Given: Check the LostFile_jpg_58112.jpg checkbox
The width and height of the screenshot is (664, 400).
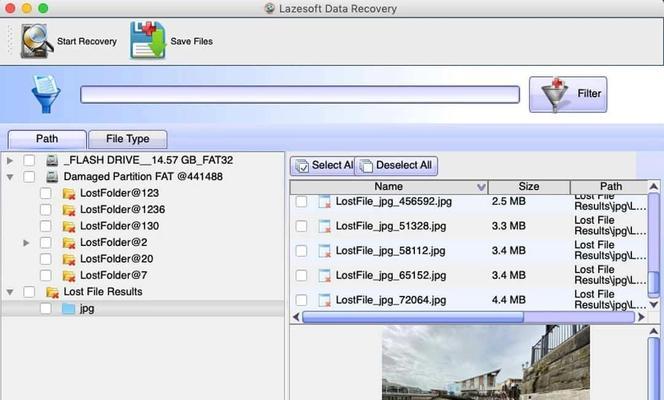Looking at the screenshot, I should [302, 251].
